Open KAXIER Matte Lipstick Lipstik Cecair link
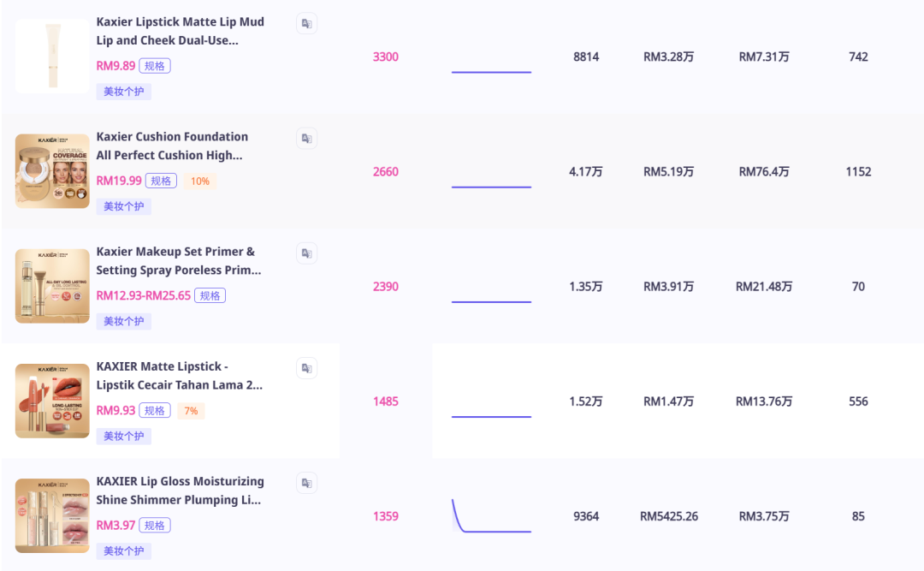Image resolution: width=924 pixels, height=571 pixels. pos(179,375)
